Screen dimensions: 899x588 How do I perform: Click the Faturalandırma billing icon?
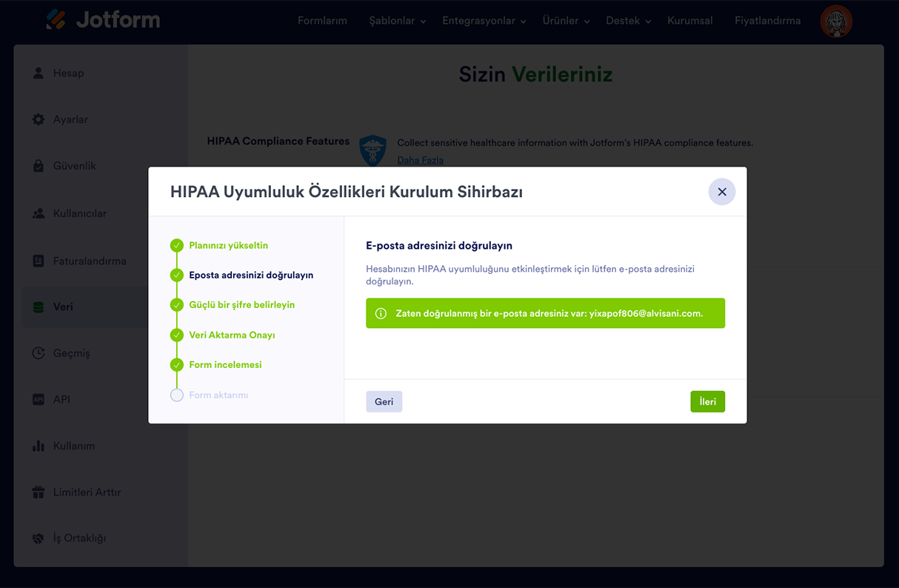(x=39, y=261)
